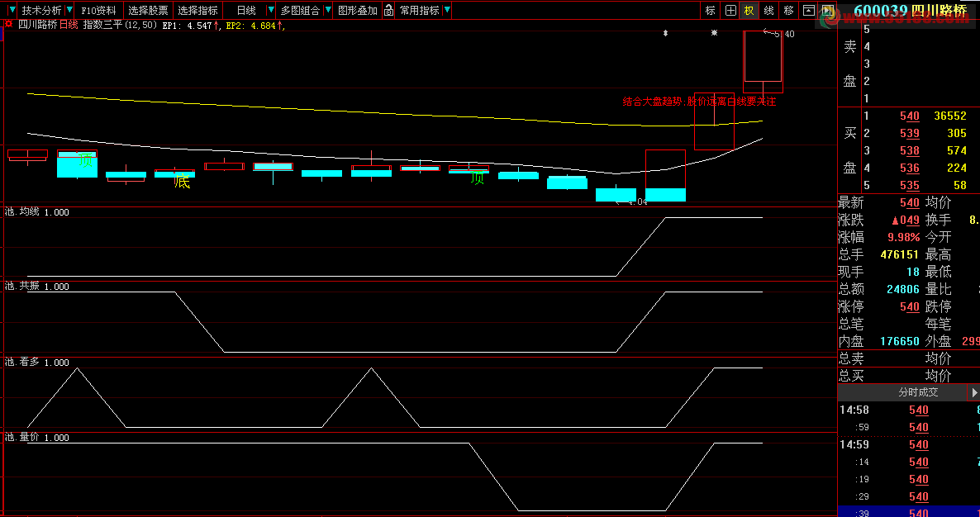Click the 移 move chart icon
Image resolution: width=980 pixels, height=517 pixels.
coord(789,11)
